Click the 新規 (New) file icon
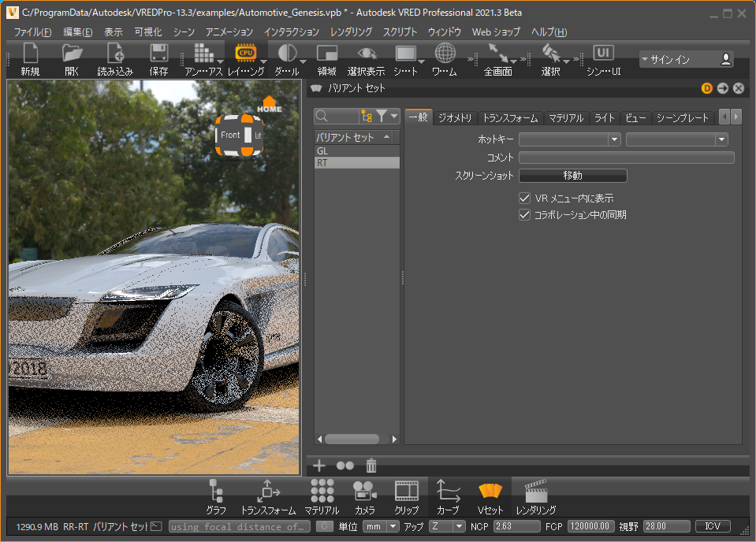The width and height of the screenshot is (756, 542). pyautogui.click(x=30, y=54)
